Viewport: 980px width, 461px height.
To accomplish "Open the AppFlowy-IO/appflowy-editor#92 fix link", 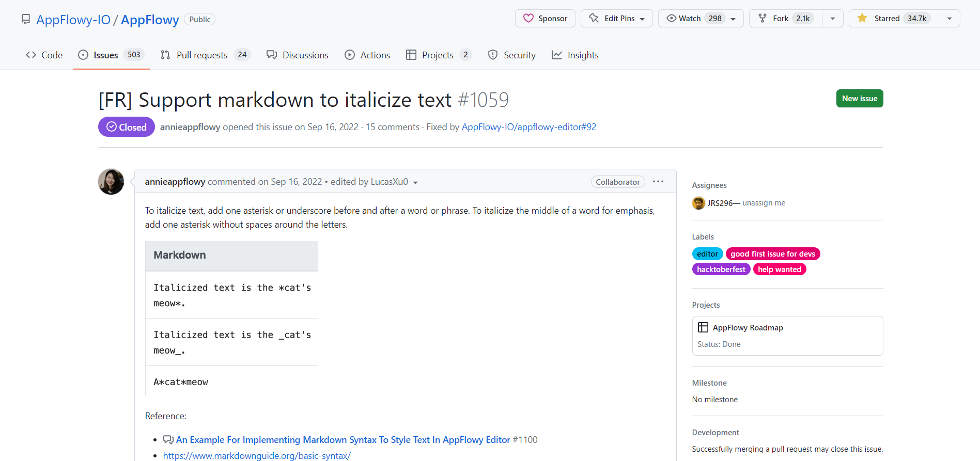I will pyautogui.click(x=529, y=127).
